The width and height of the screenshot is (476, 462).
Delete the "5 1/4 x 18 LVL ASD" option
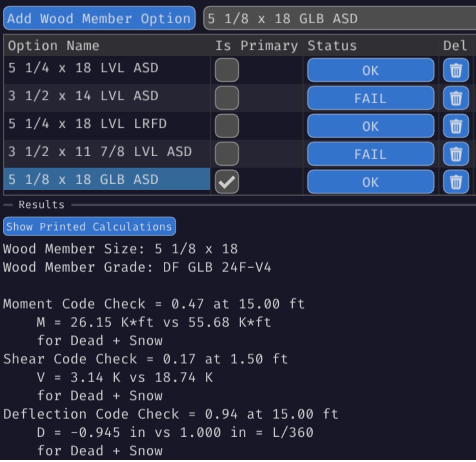[456, 70]
